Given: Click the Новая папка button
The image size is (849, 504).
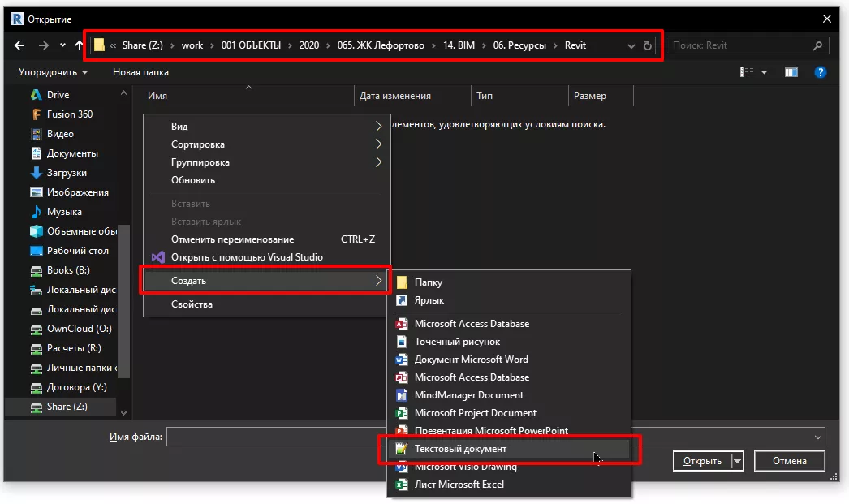Looking at the screenshot, I should pos(140,72).
